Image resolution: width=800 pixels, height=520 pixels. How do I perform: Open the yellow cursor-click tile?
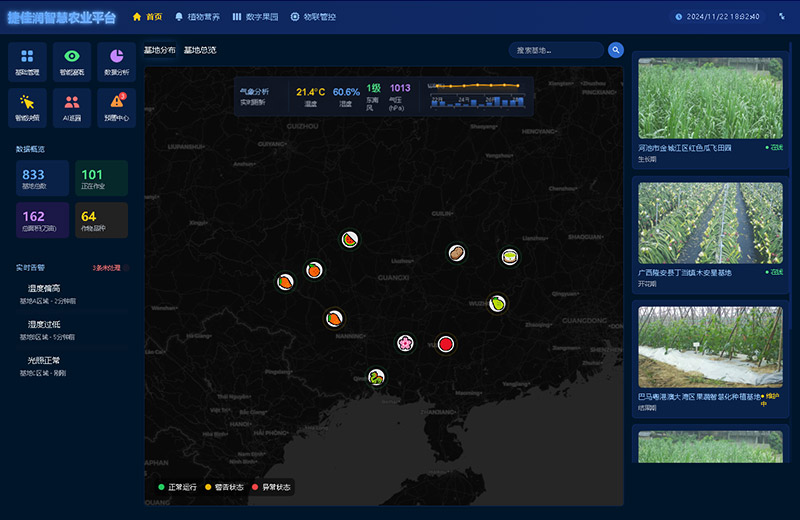coord(27,108)
